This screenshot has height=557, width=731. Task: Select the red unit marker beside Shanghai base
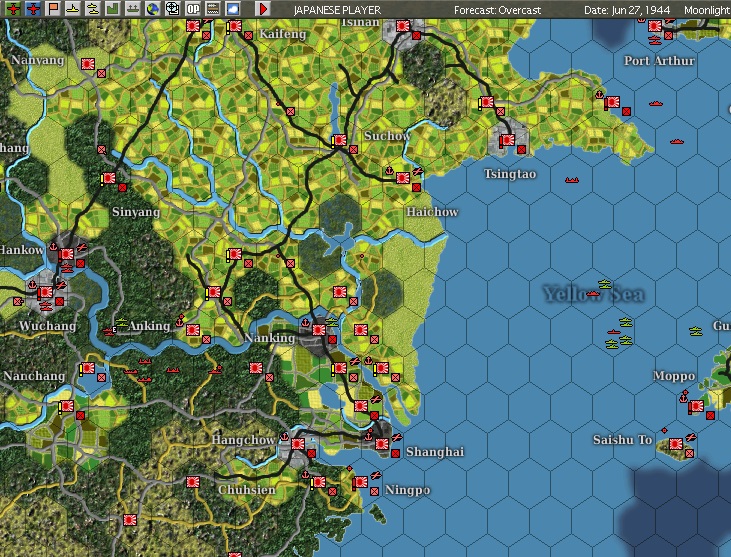[395, 453]
